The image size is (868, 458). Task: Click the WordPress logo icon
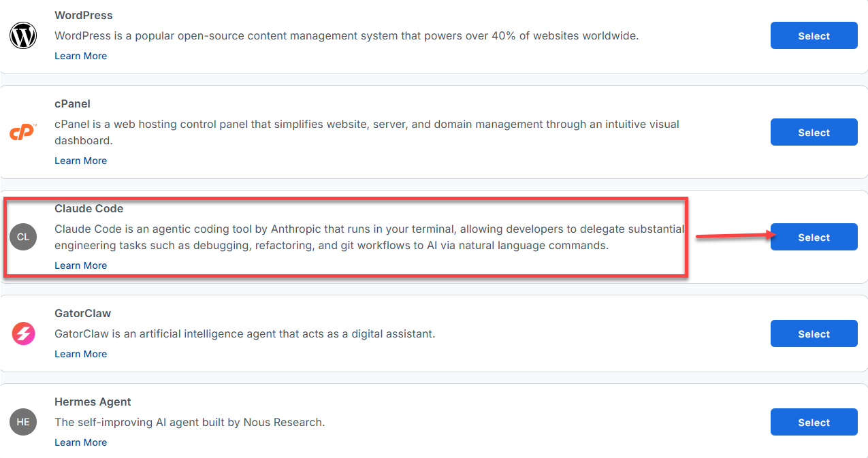coord(23,35)
